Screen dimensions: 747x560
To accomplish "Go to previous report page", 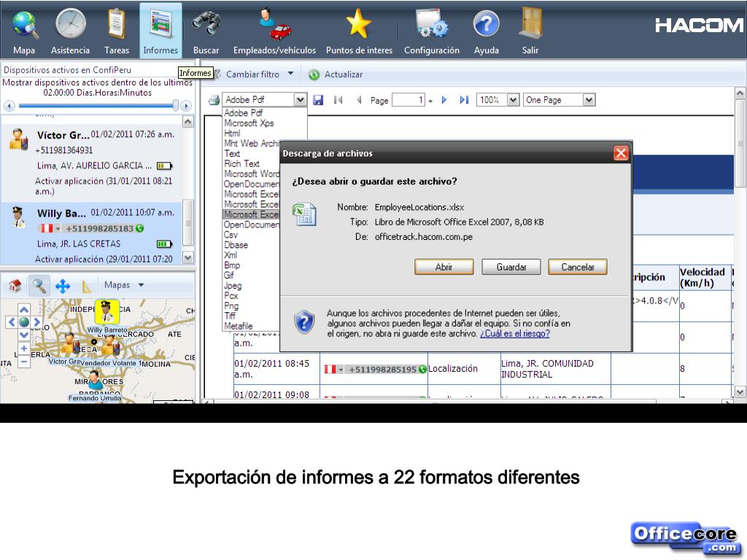I will coord(359,100).
